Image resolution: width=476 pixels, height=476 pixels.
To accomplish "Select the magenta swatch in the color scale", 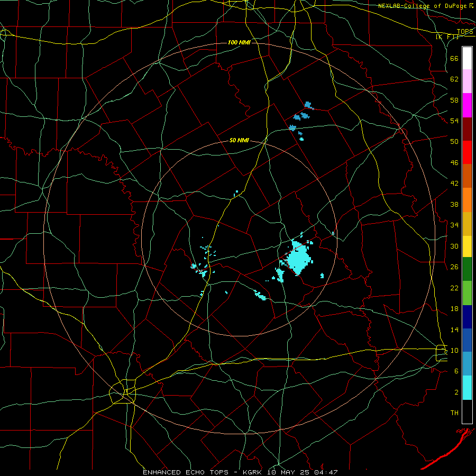I will point(467,105).
